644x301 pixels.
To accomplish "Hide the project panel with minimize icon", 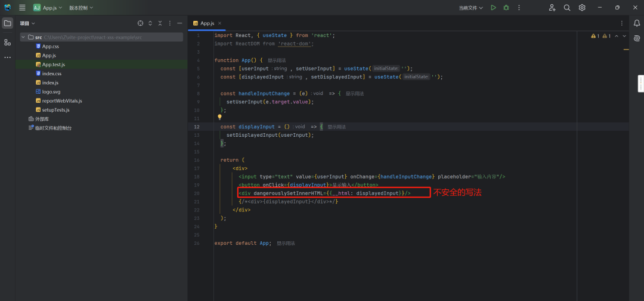I will click(x=179, y=23).
